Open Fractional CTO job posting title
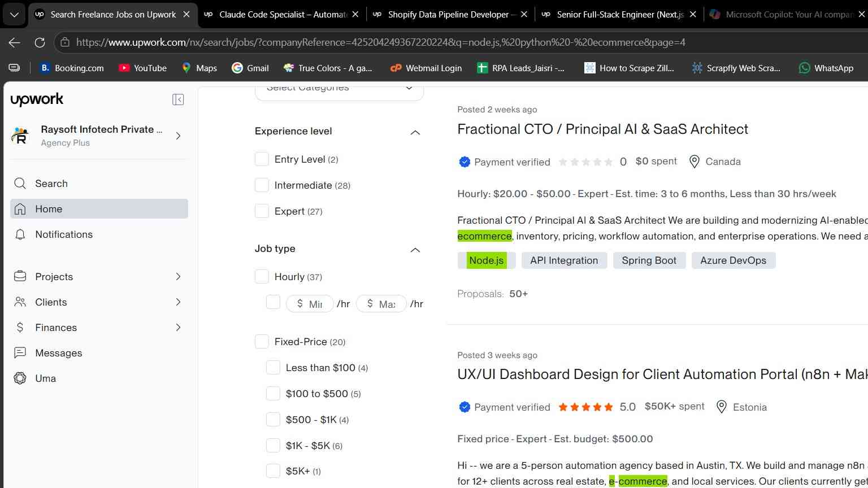Image resolution: width=868 pixels, height=488 pixels. [602, 129]
